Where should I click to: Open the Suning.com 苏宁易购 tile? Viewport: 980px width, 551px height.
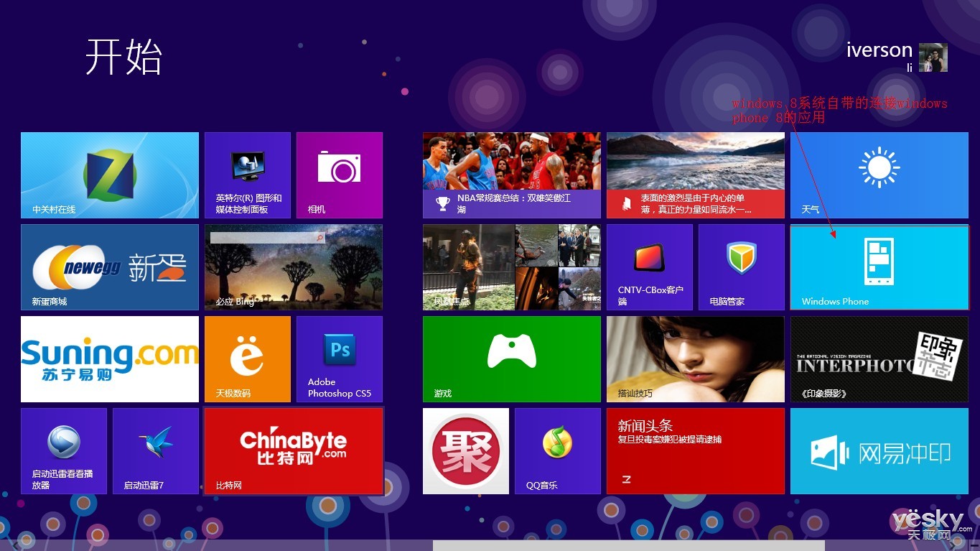tap(110, 359)
